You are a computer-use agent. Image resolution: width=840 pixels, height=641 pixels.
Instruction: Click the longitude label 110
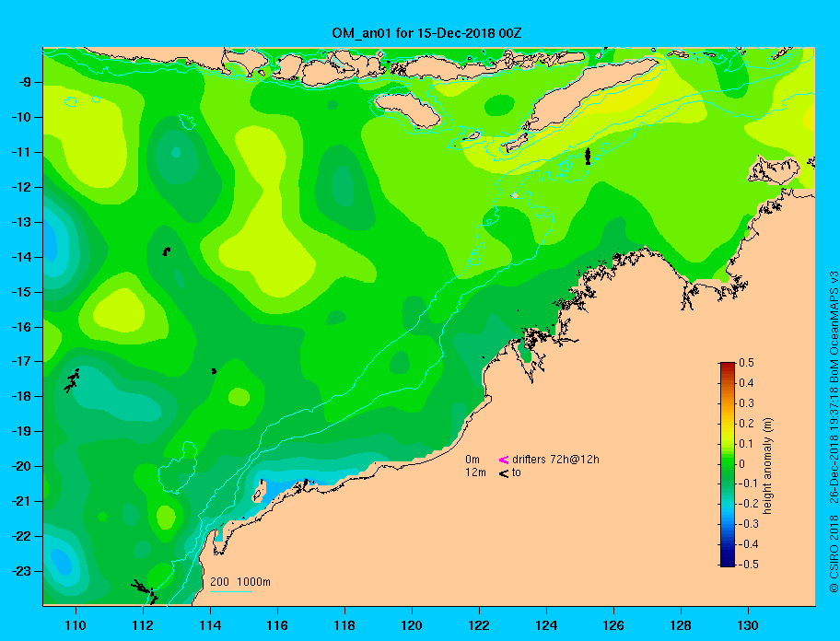(76, 625)
